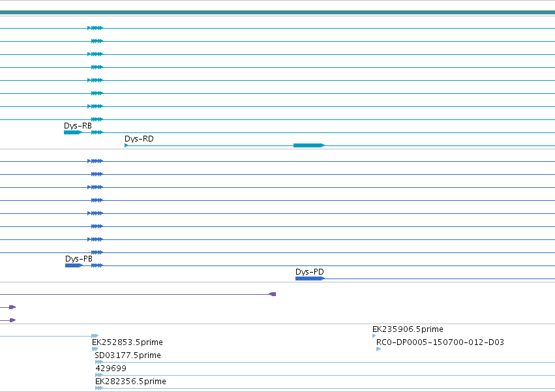Click the small start arrow under Dys-RD label
This screenshot has height=392, width=555.
click(127, 145)
